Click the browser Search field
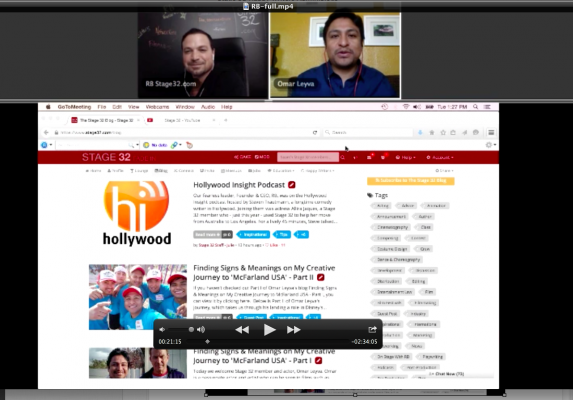Viewport: 573px width, 400px height. [368, 132]
